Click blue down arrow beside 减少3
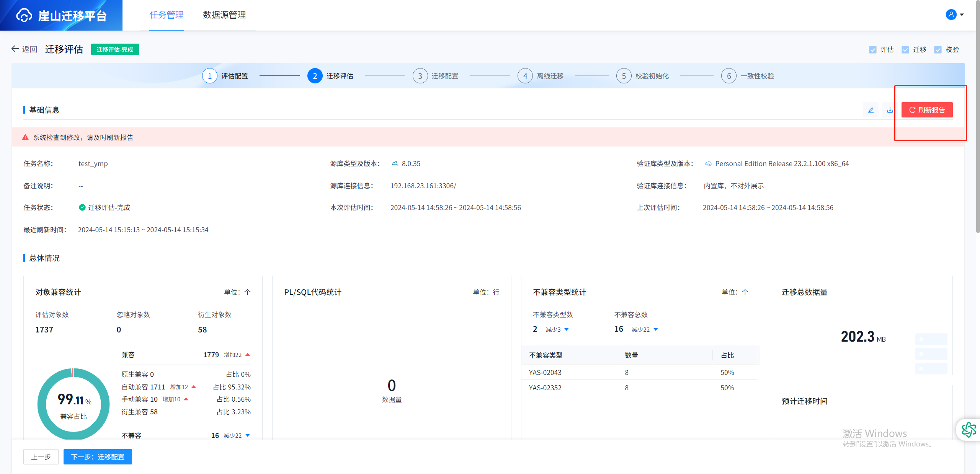Viewport: 980px width, 474px height. coord(567,329)
